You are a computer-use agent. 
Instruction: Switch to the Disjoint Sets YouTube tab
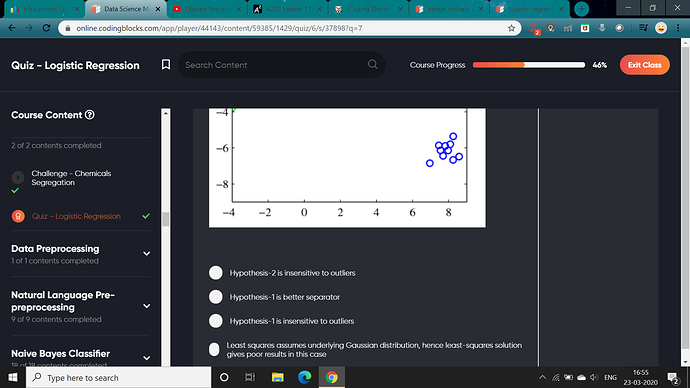pyautogui.click(x=206, y=9)
